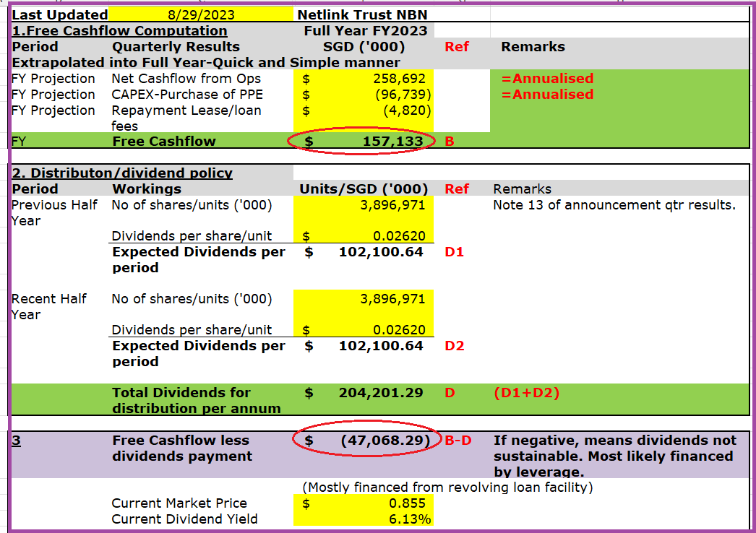Click the 'Current Dividend Yield' label

click(x=184, y=519)
